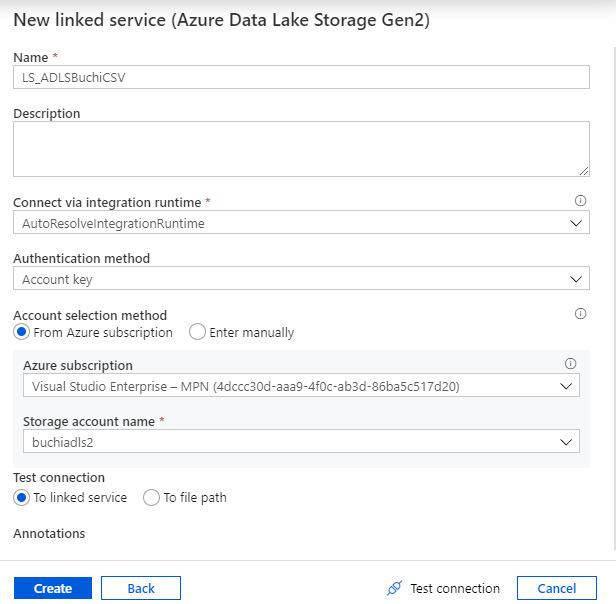Click the integration runtime info icon

[x=580, y=201]
